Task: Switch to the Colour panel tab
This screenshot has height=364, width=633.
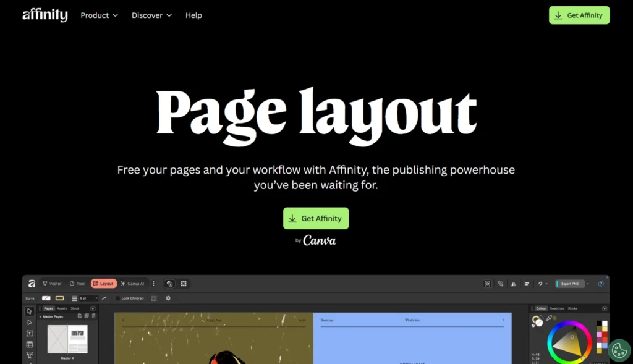Action: (x=541, y=308)
